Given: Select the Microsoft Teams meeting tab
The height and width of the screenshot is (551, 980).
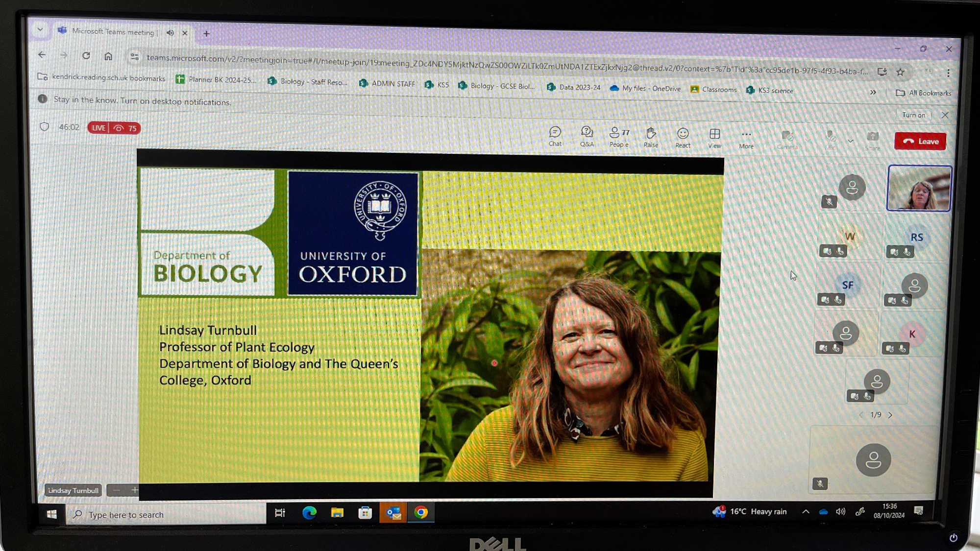Looking at the screenshot, I should click(113, 31).
